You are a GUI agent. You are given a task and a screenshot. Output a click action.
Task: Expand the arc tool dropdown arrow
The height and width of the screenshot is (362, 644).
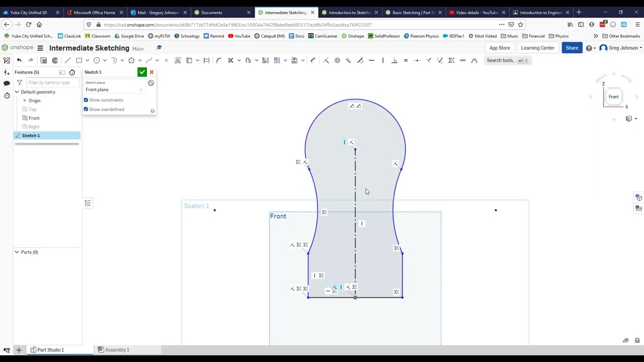pyautogui.click(x=122, y=60)
